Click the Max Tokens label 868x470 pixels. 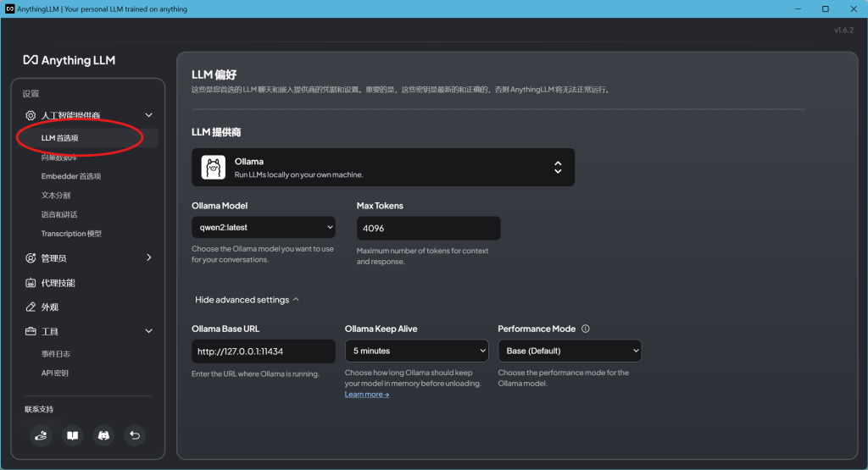(380, 206)
